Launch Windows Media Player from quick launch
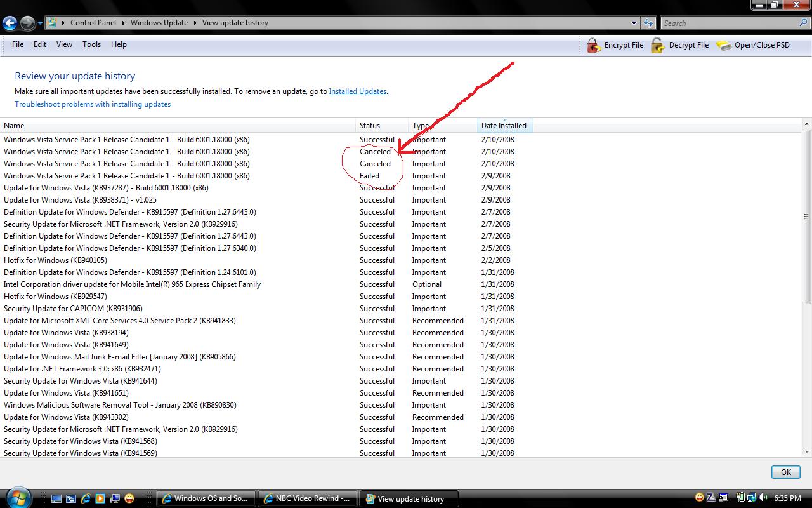Image resolution: width=812 pixels, height=508 pixels. click(x=100, y=498)
